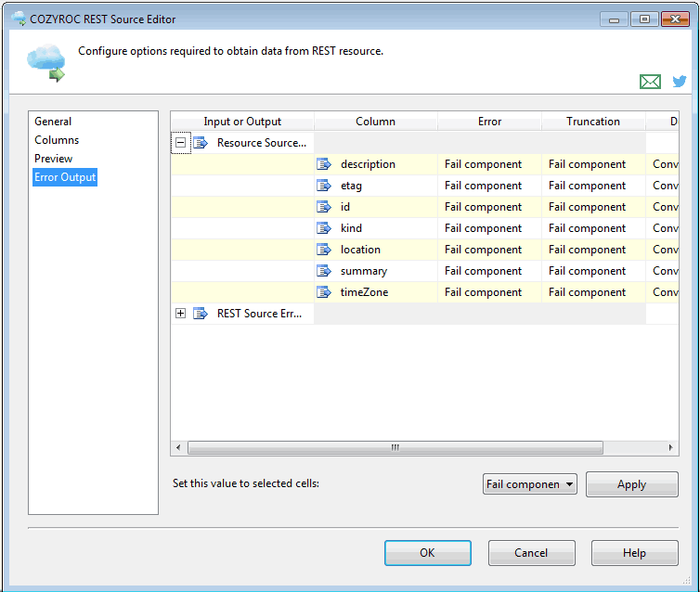Click the Apply button
Screen dimensions: 700x592
631,484
